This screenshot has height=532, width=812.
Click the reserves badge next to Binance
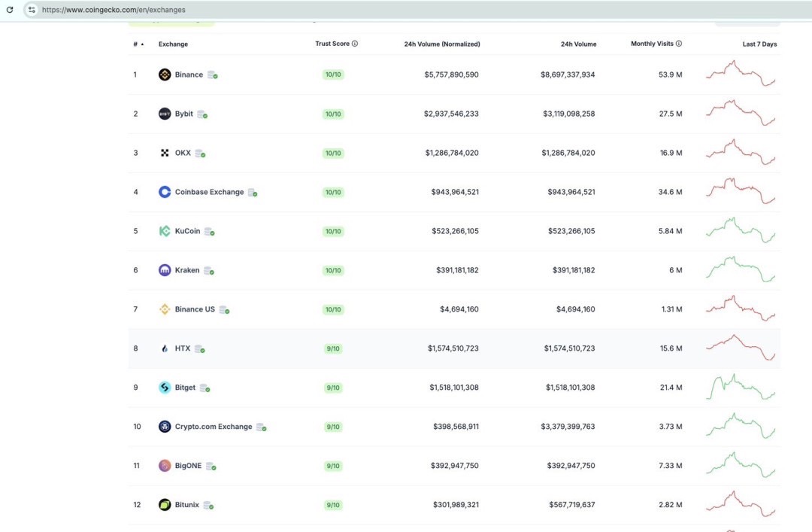pos(212,75)
